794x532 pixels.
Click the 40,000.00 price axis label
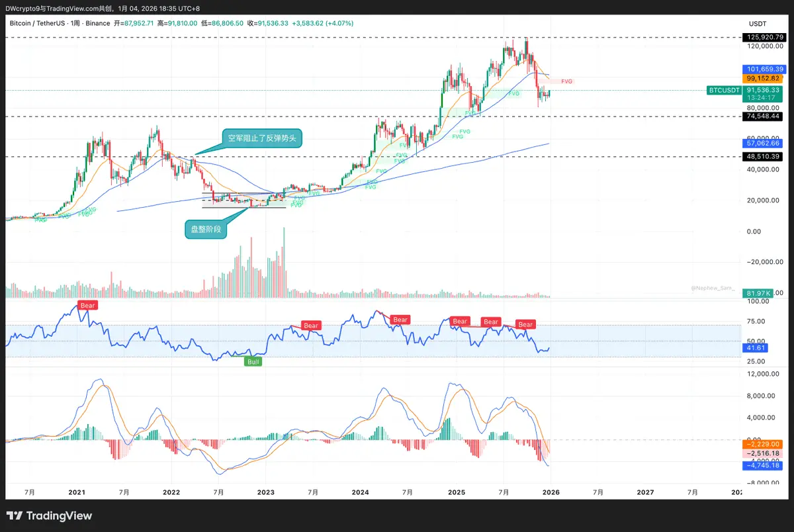point(764,169)
